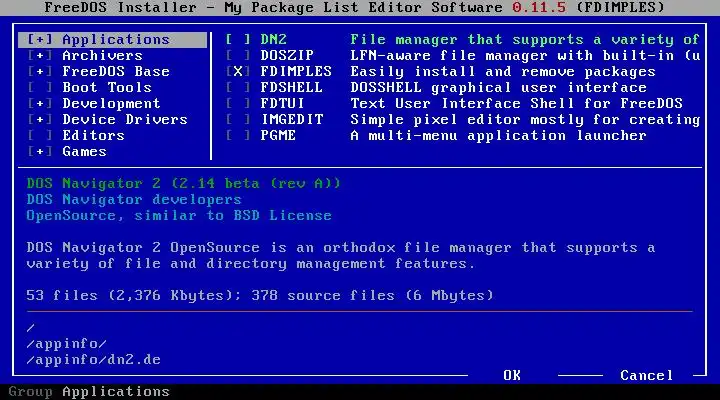The image size is (720, 400).
Task: Click the OK button
Action: point(512,376)
